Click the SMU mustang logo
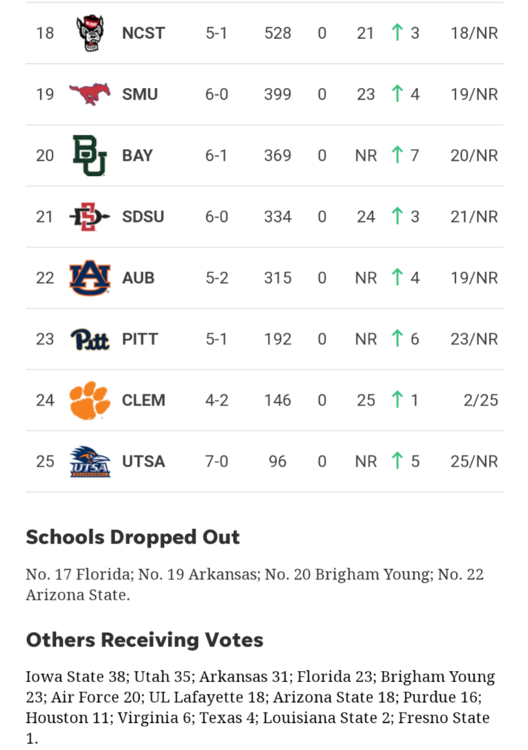 click(x=90, y=94)
